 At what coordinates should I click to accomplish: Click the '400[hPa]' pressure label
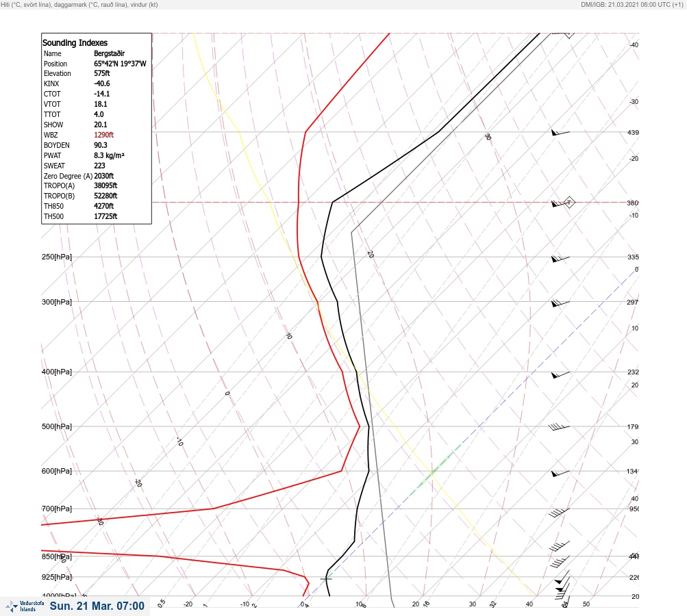pos(57,372)
